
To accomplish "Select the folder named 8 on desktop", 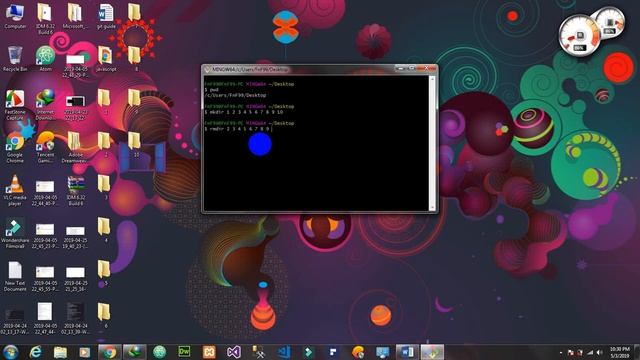I will tap(135, 59).
